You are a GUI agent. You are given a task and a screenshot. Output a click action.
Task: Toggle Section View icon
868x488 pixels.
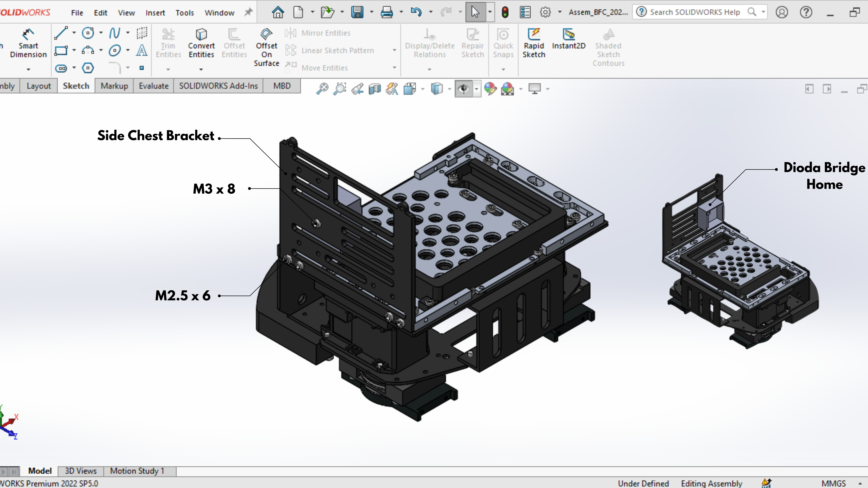[x=375, y=89]
